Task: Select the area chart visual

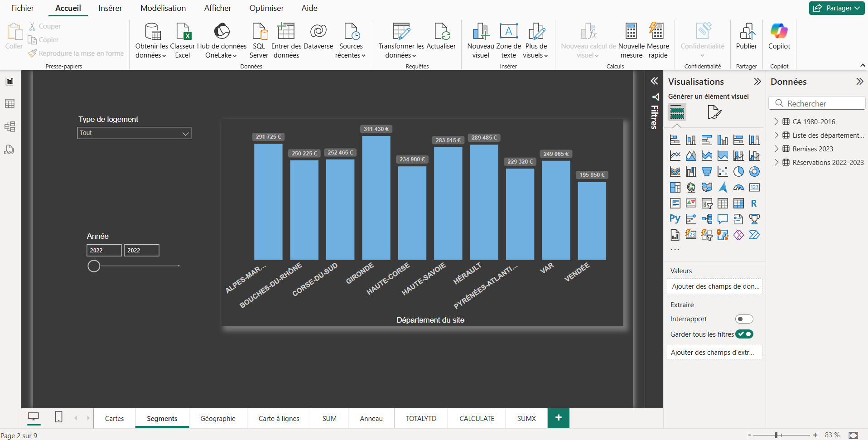Action: 691,156
